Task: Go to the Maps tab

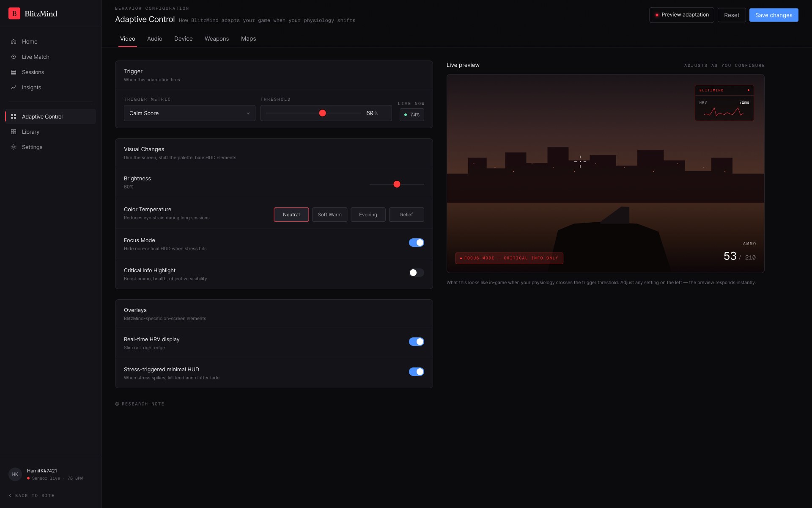Action: click(249, 39)
